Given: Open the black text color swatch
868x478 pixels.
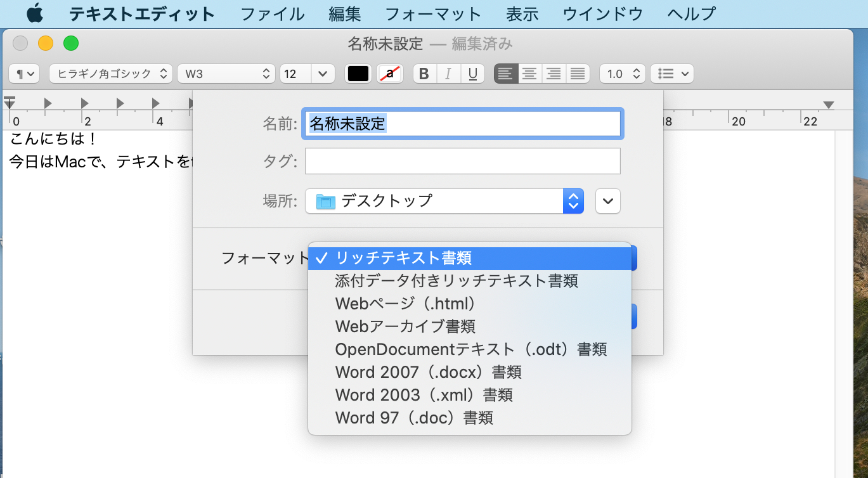Looking at the screenshot, I should (358, 74).
